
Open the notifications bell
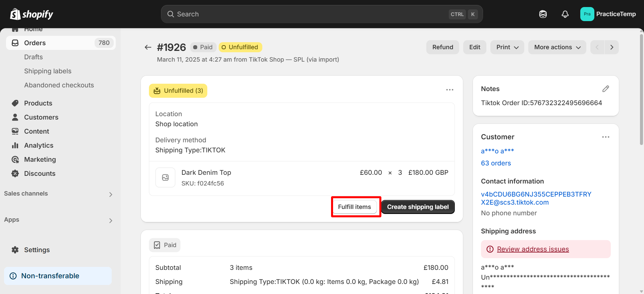point(565,14)
